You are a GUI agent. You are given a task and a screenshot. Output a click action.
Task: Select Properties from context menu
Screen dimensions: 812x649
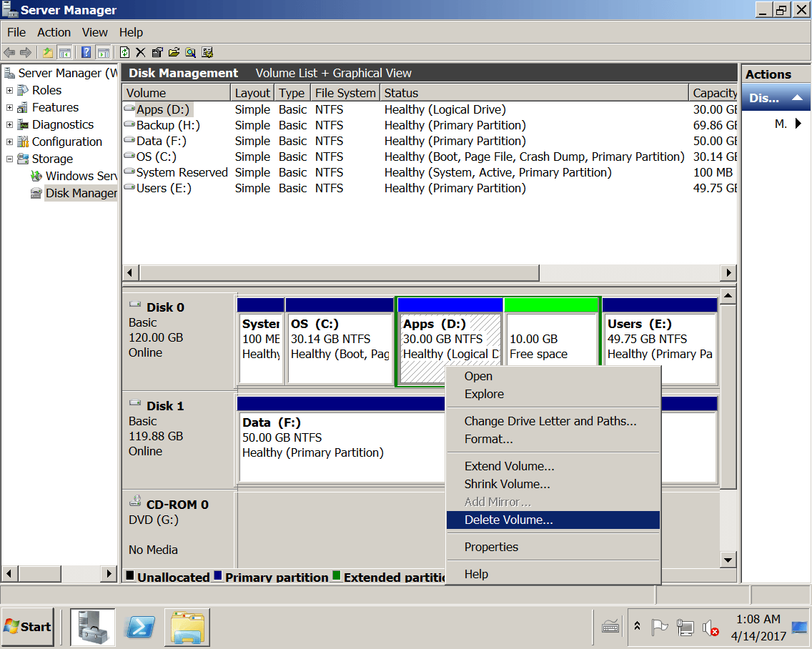[553, 547]
